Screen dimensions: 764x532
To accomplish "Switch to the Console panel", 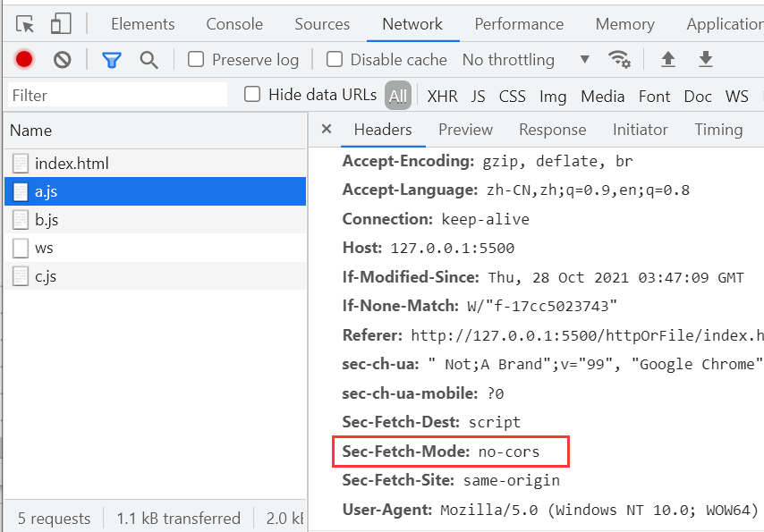I will [x=233, y=24].
